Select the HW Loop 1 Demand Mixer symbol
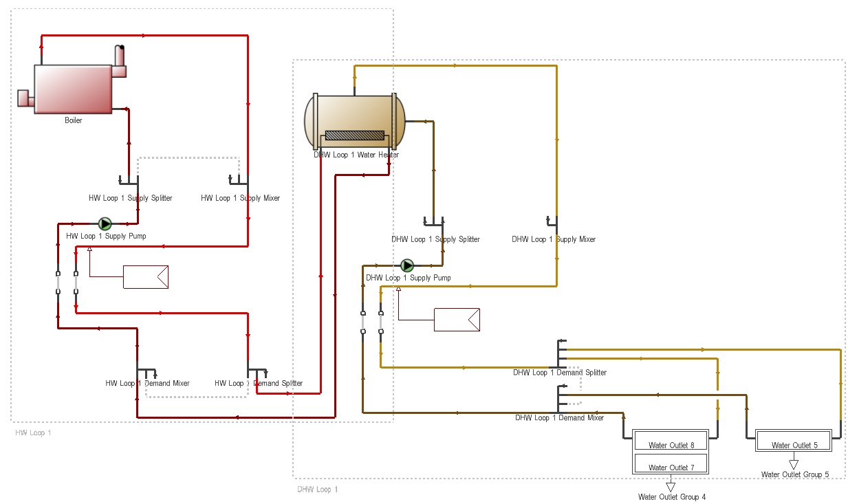This screenshot has height=504, width=859. (x=146, y=372)
